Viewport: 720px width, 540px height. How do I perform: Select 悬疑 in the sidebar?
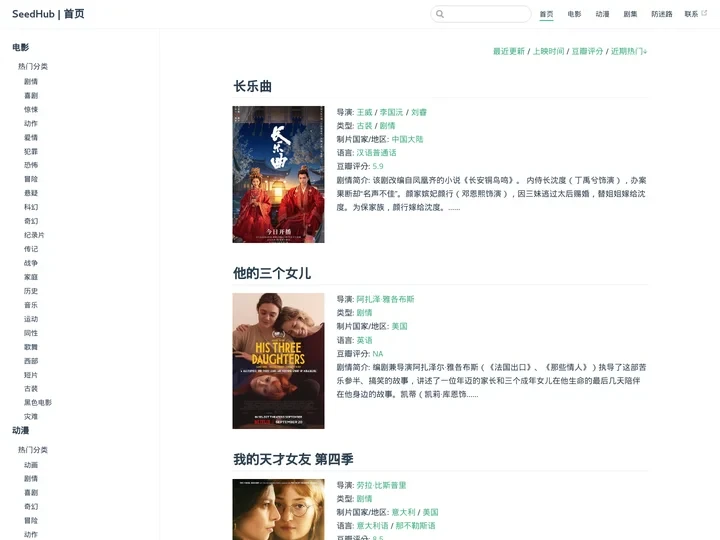(31, 193)
